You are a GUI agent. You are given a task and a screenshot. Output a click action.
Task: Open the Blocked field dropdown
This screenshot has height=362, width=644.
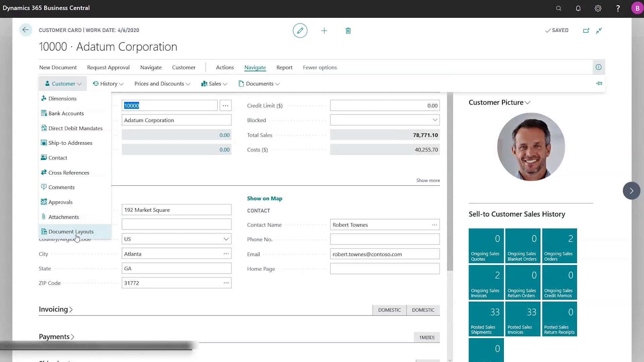pyautogui.click(x=434, y=120)
